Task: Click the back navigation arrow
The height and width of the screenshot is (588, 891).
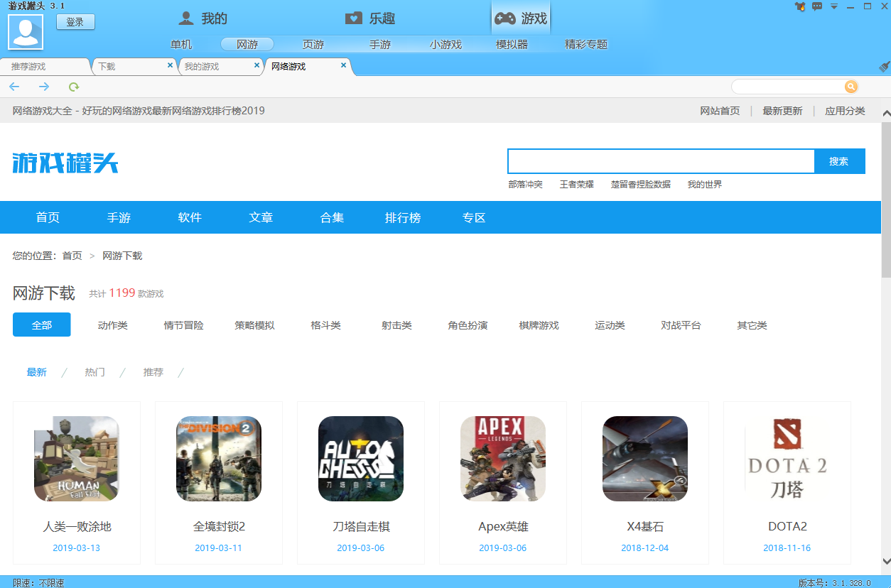Action: point(14,86)
